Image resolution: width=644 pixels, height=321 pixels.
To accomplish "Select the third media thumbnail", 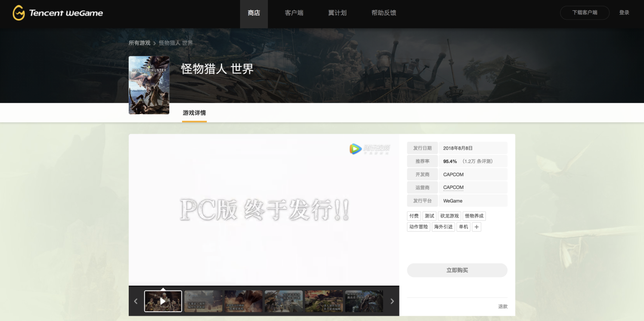I will pyautogui.click(x=243, y=301).
